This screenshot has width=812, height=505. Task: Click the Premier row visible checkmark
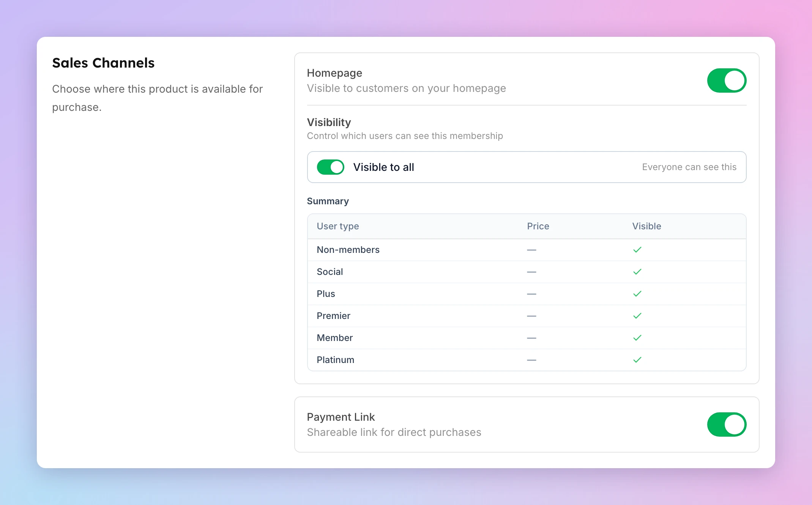[637, 316]
